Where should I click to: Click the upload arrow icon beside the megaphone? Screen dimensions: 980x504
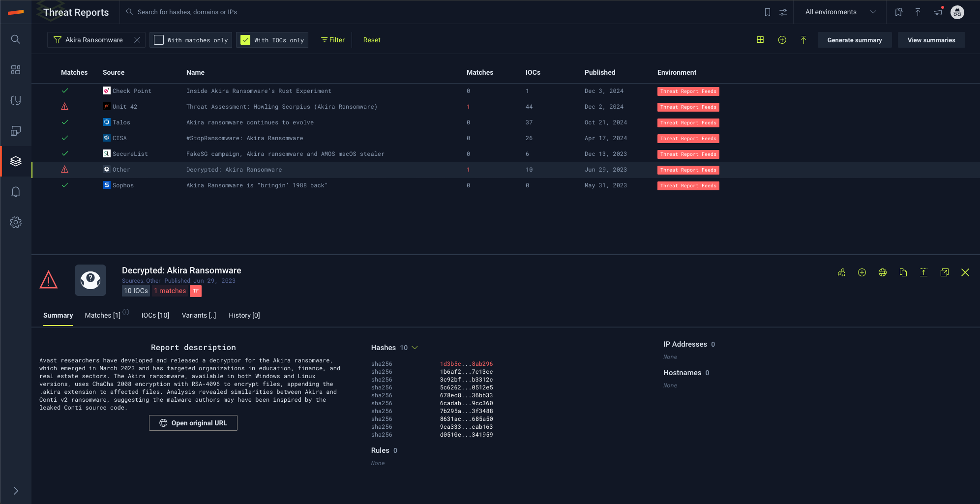coord(918,12)
